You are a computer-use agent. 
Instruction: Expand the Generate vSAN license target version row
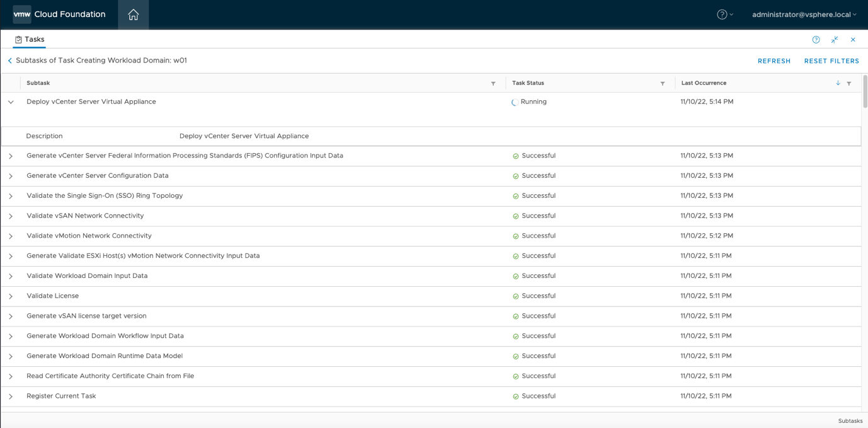pyautogui.click(x=11, y=316)
